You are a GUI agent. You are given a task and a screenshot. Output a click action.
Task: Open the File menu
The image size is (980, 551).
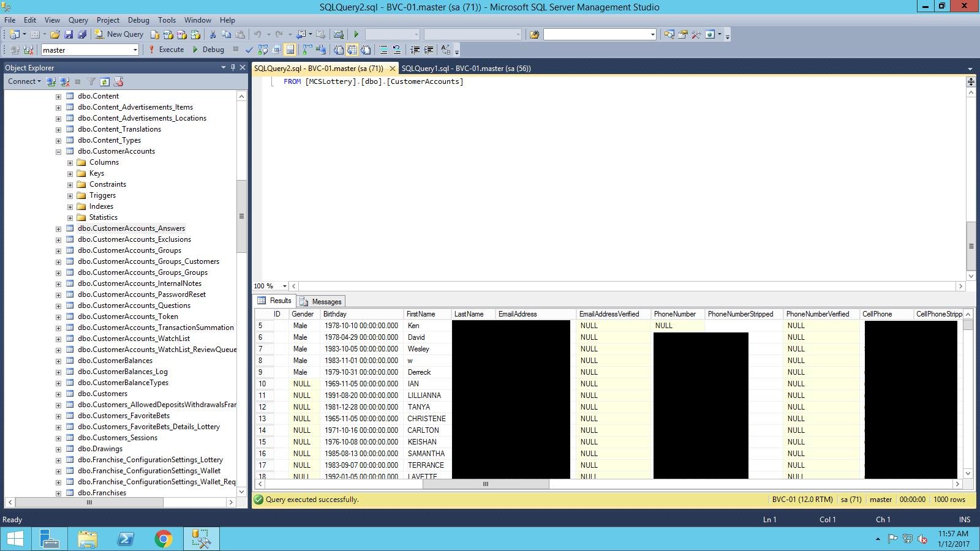coord(10,20)
